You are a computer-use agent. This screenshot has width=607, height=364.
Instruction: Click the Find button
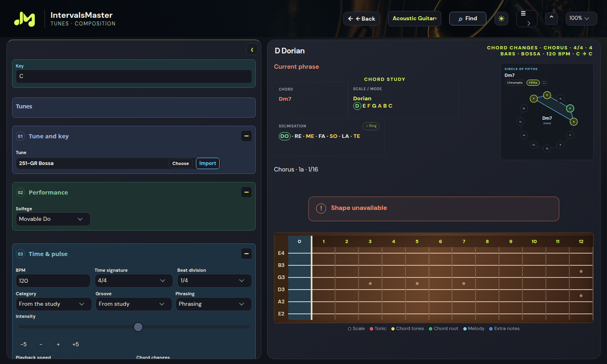point(467,19)
